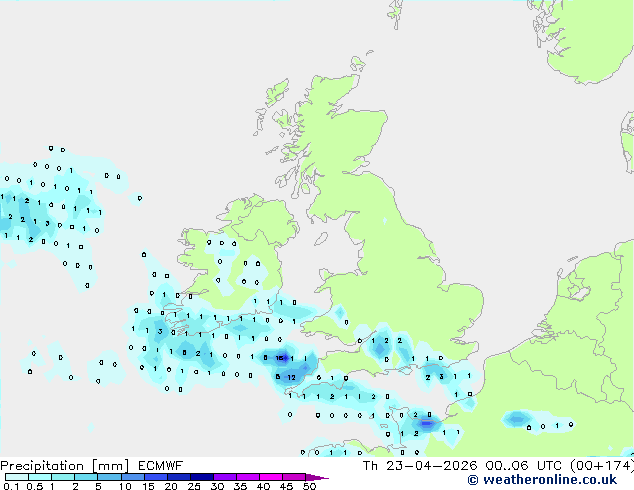This screenshot has height=490, width=634.
Task: Click the '[mm]' unit label
Action: 110,466
